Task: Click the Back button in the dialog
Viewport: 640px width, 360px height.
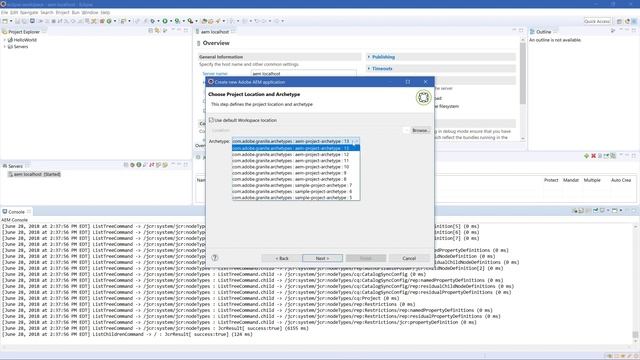Action: point(282,258)
